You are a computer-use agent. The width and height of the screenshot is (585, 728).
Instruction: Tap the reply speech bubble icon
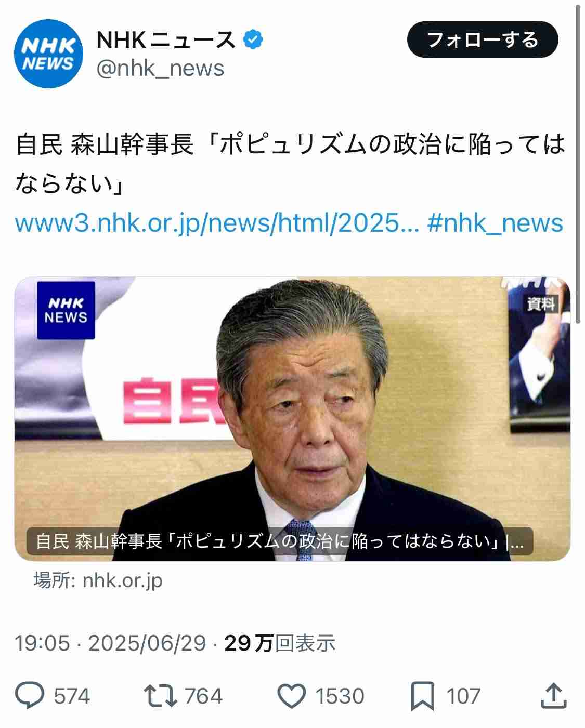pyautogui.click(x=30, y=696)
